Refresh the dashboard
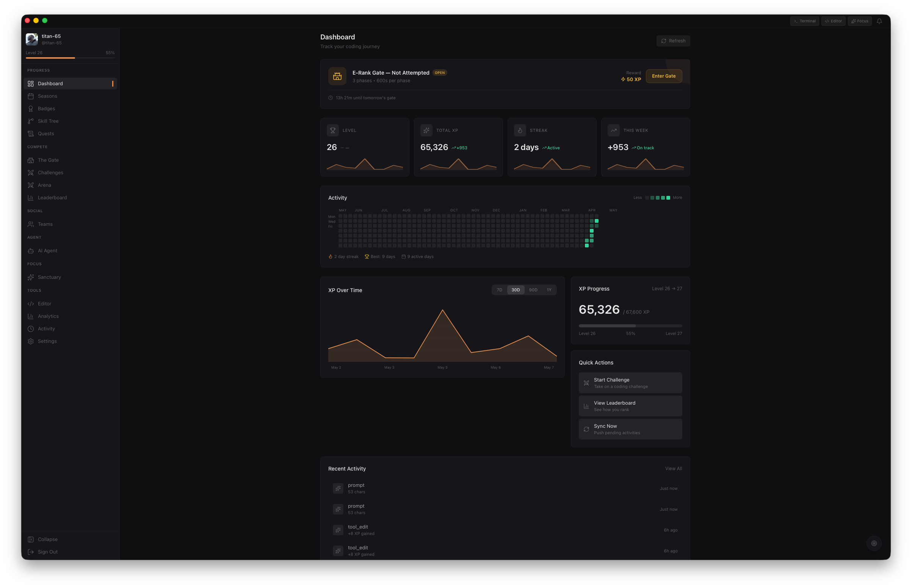 point(673,41)
